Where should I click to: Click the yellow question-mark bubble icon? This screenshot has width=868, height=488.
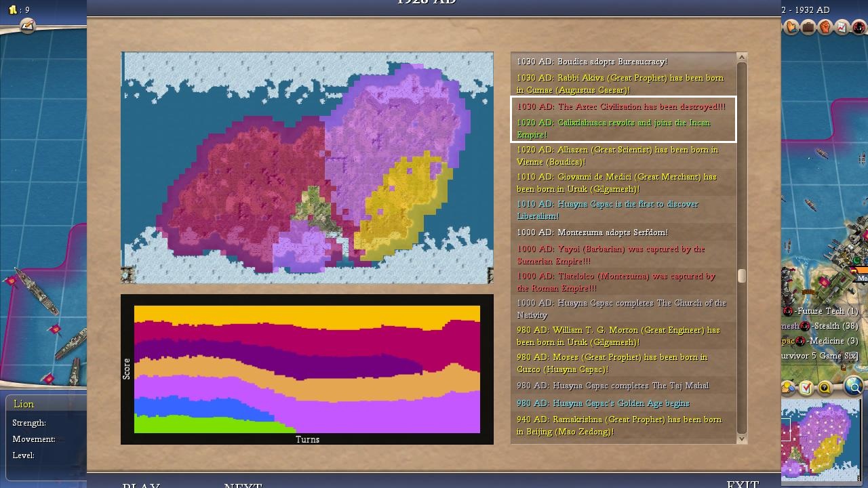[x=825, y=388]
